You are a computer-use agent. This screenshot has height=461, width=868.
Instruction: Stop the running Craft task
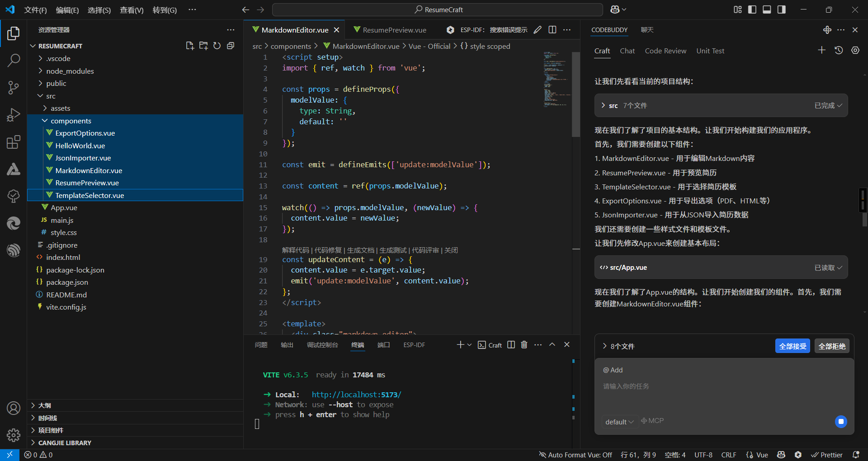tap(841, 422)
